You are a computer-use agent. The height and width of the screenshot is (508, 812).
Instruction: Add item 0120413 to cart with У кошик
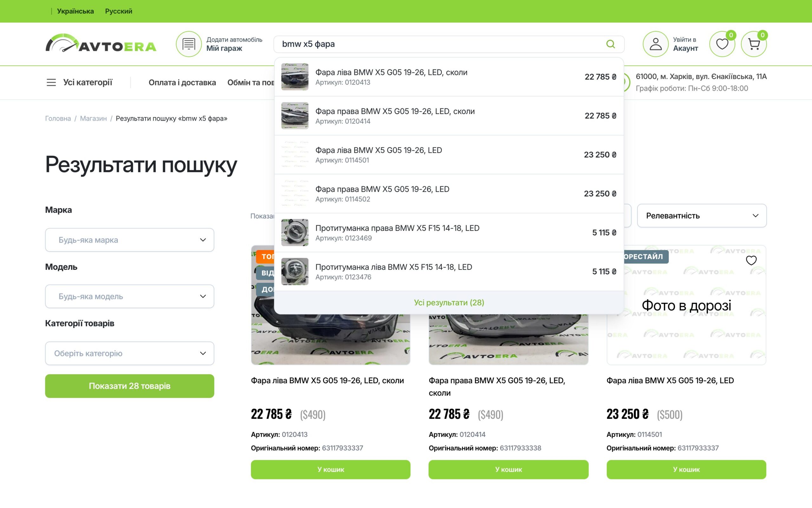(x=331, y=469)
